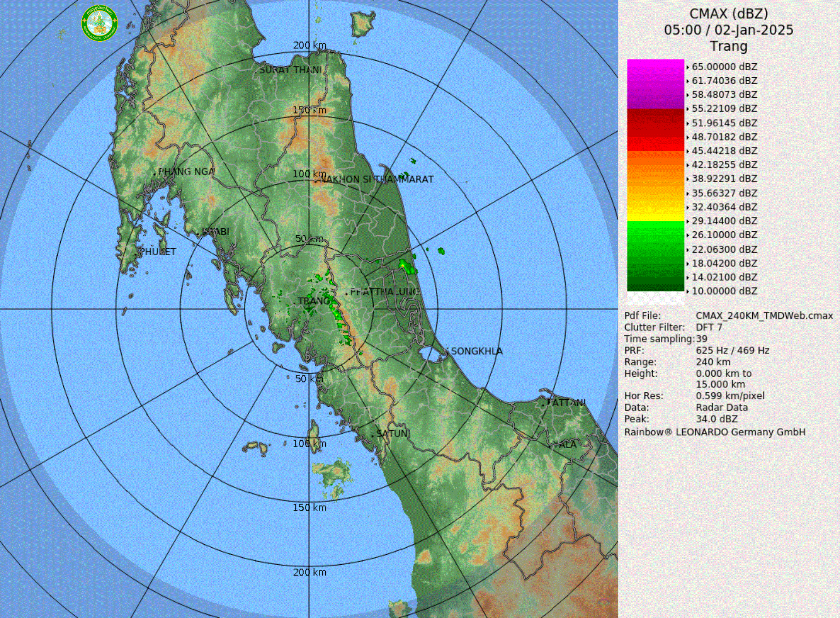
Task: Click the PHANG NGA city label
Action: (x=186, y=171)
